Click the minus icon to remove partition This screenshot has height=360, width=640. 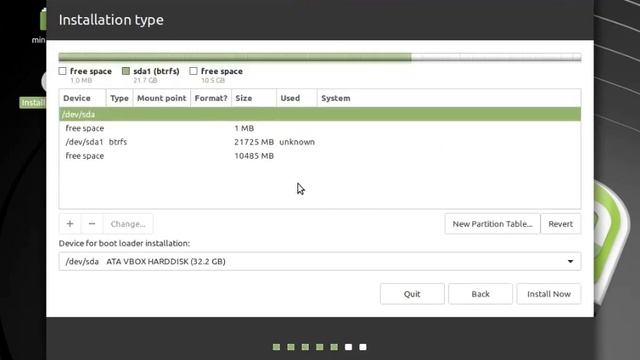[92, 224]
